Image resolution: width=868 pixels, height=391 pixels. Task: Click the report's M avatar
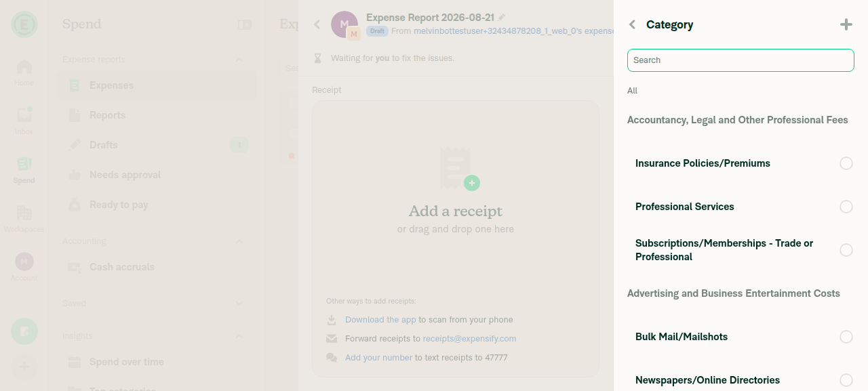click(344, 24)
